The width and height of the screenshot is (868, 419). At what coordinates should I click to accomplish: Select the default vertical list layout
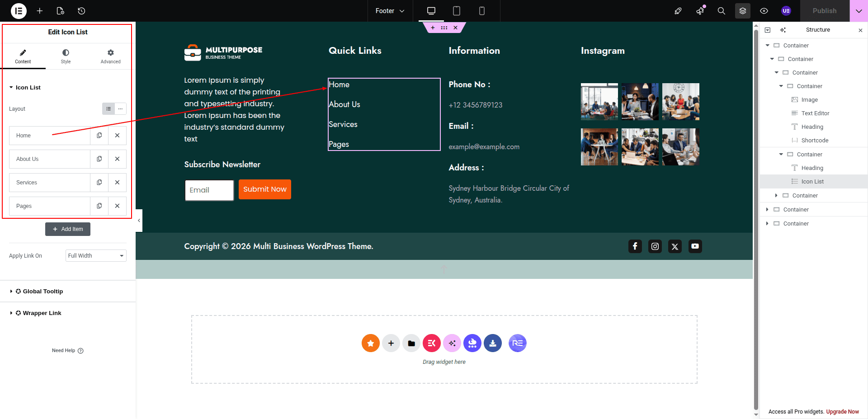[x=108, y=108]
